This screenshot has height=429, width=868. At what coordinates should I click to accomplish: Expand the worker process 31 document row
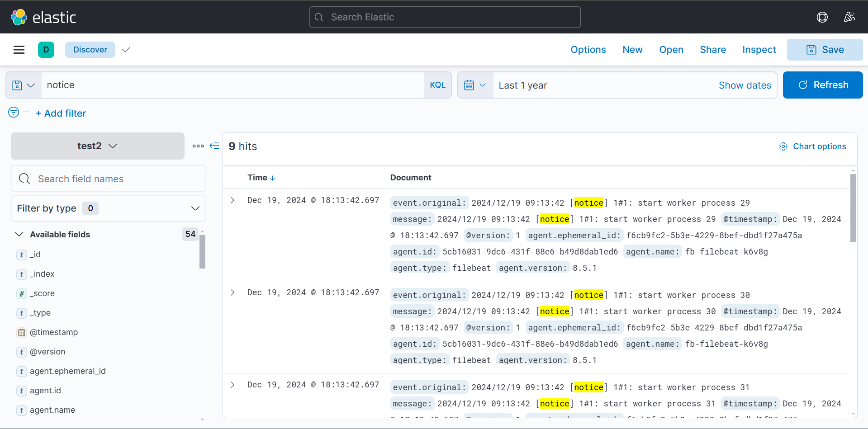point(232,385)
